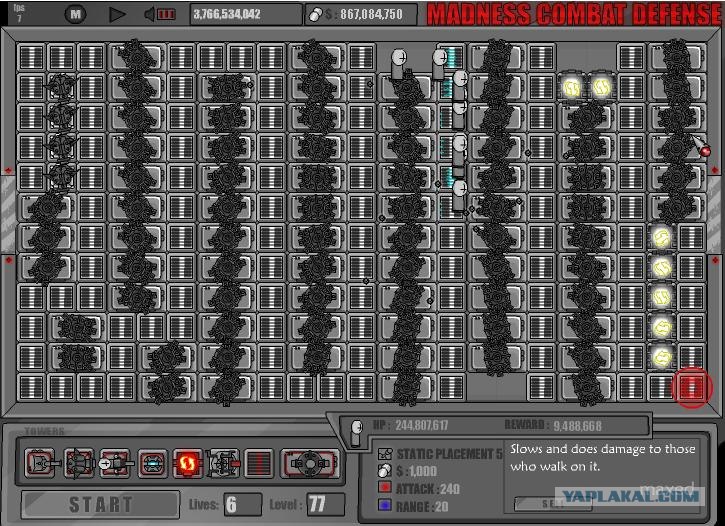Select the first cannon tower icon
The height and width of the screenshot is (526, 725).
(x=40, y=463)
